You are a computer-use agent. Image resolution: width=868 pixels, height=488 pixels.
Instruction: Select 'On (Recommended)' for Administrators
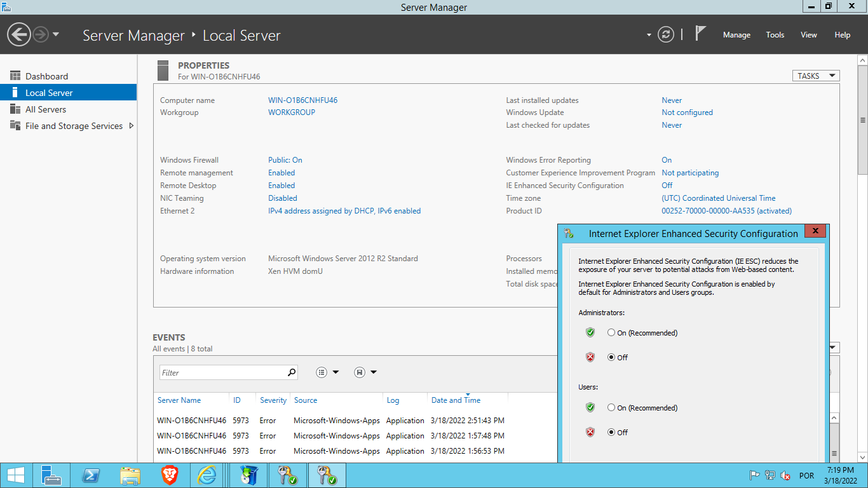point(611,332)
